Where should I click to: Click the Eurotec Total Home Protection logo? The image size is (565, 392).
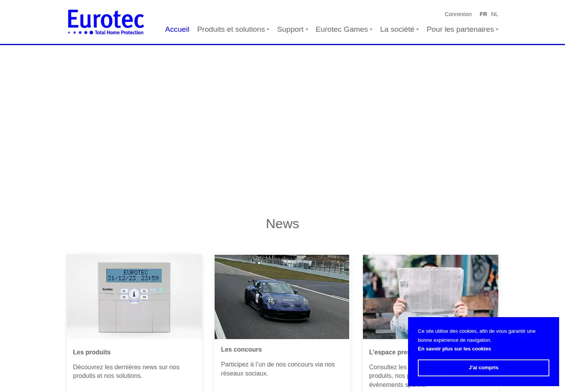pyautogui.click(x=106, y=22)
